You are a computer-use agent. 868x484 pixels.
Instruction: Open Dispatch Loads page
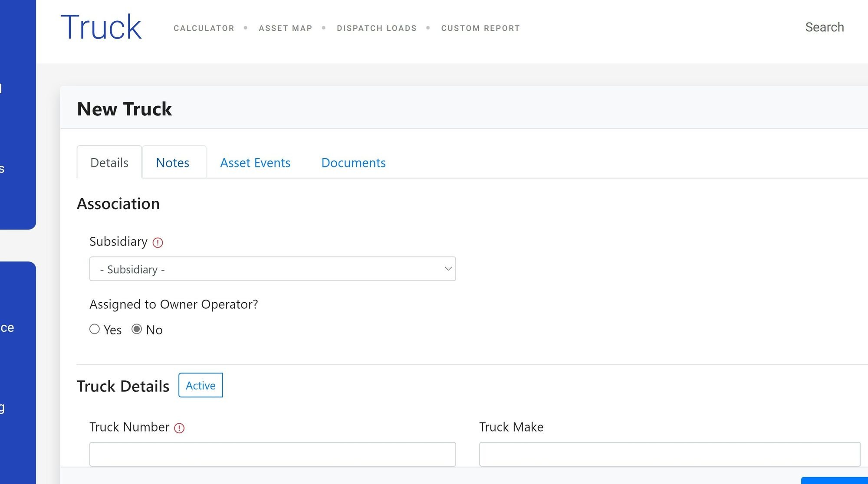377,28
